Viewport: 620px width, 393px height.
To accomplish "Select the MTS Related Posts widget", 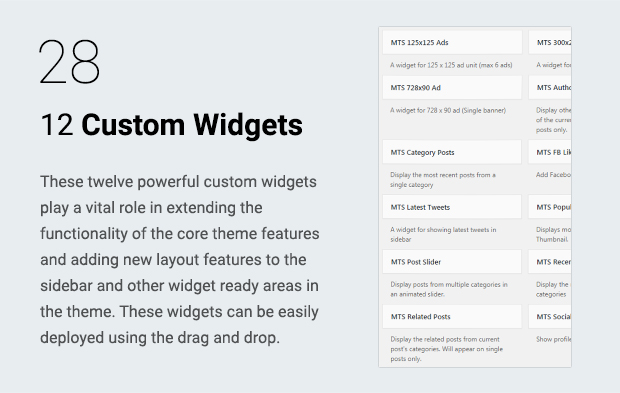I will click(452, 316).
